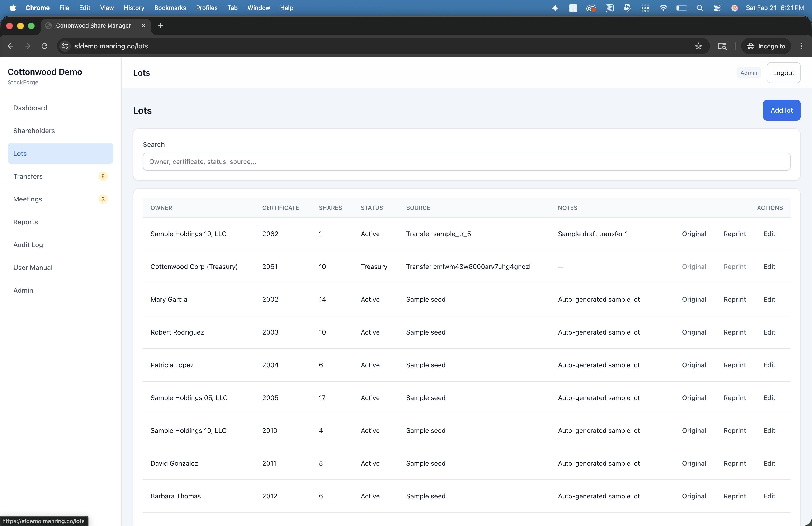Edit Mary Garcia's lot
The width and height of the screenshot is (812, 526).
tap(769, 299)
